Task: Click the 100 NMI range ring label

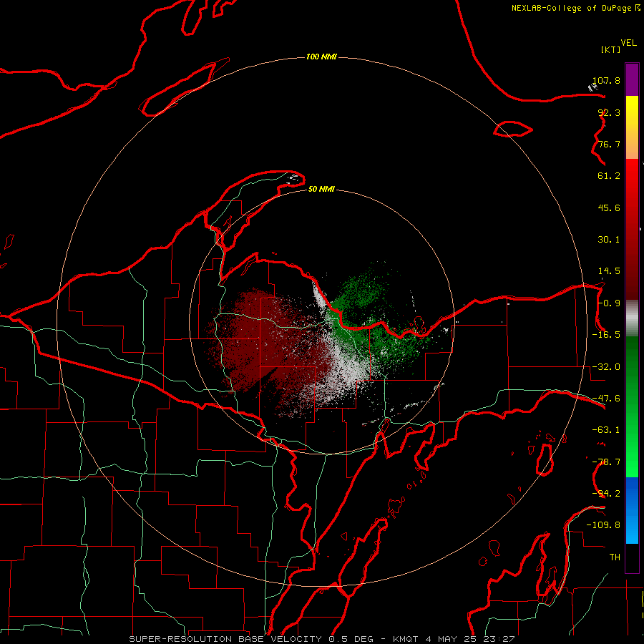Action: (x=321, y=57)
